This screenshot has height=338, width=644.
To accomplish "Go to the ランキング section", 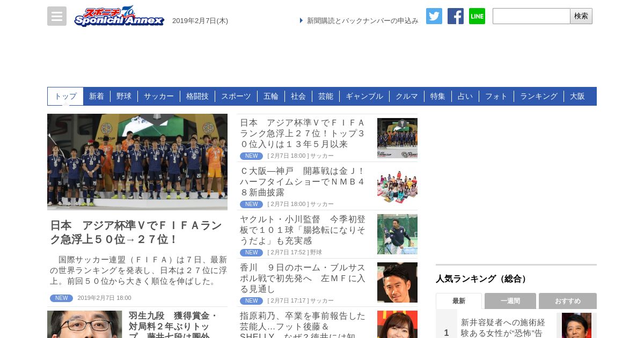I will pos(539,96).
